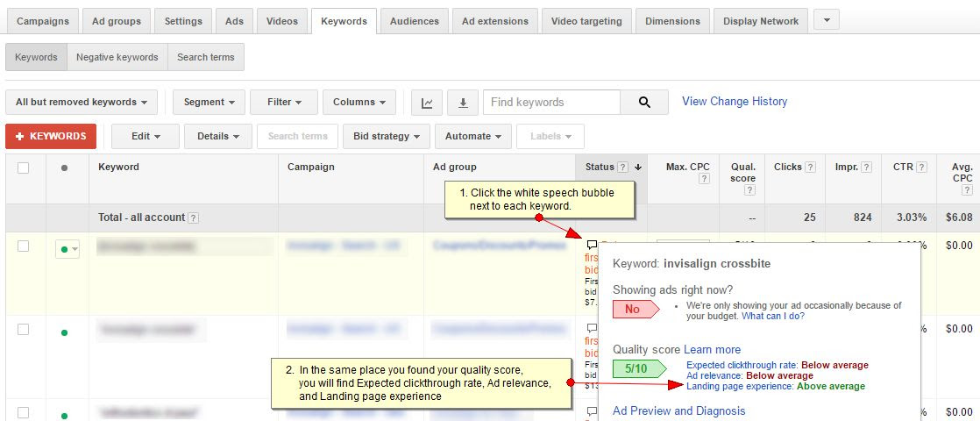Open status dropdown of first keyword row

[x=67, y=249]
